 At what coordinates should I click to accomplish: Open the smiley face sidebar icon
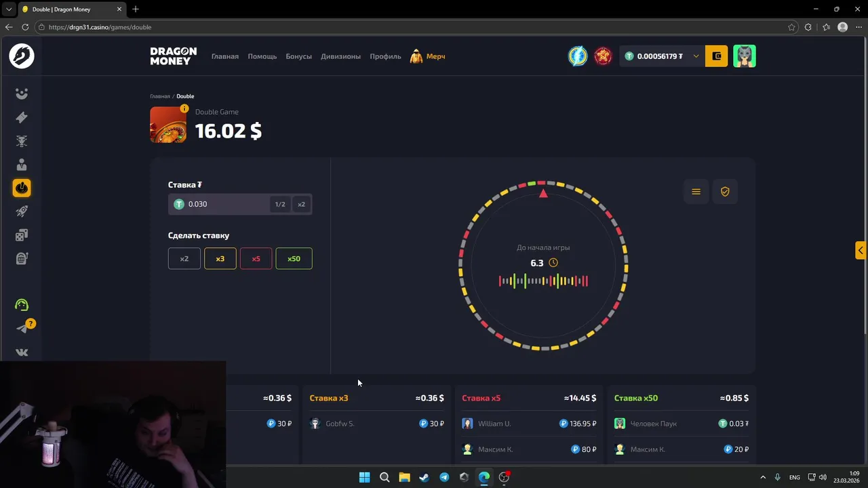(x=22, y=94)
